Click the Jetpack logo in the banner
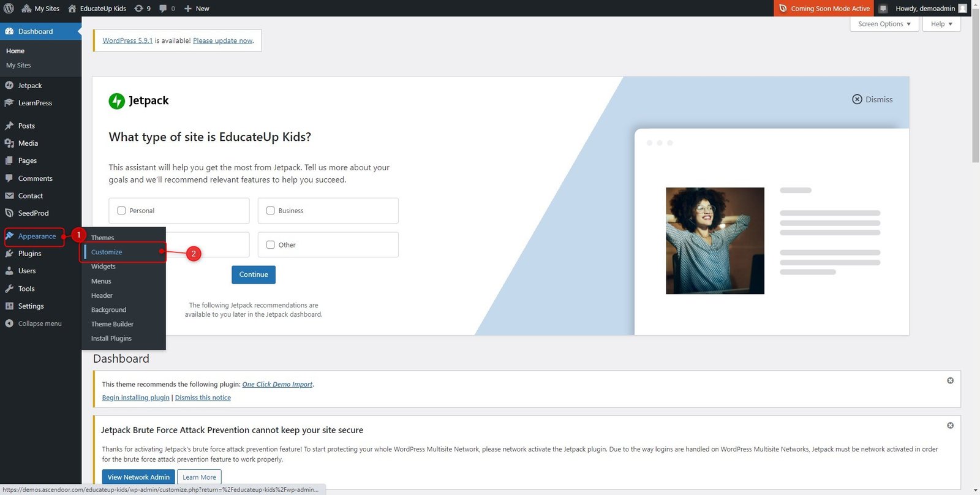 pyautogui.click(x=138, y=100)
